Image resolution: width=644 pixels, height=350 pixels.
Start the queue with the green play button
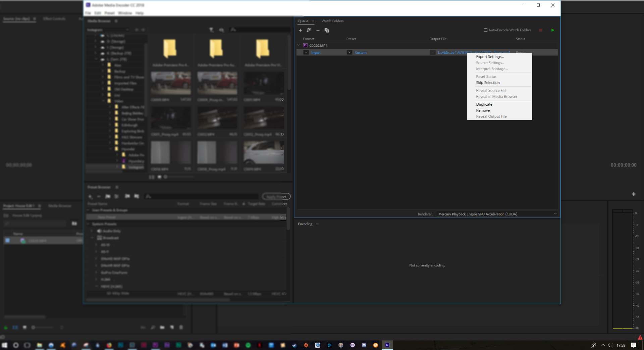tap(553, 30)
